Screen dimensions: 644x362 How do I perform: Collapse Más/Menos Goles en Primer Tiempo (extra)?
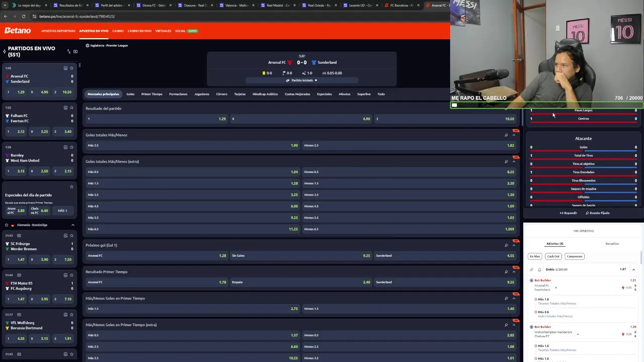click(x=514, y=325)
